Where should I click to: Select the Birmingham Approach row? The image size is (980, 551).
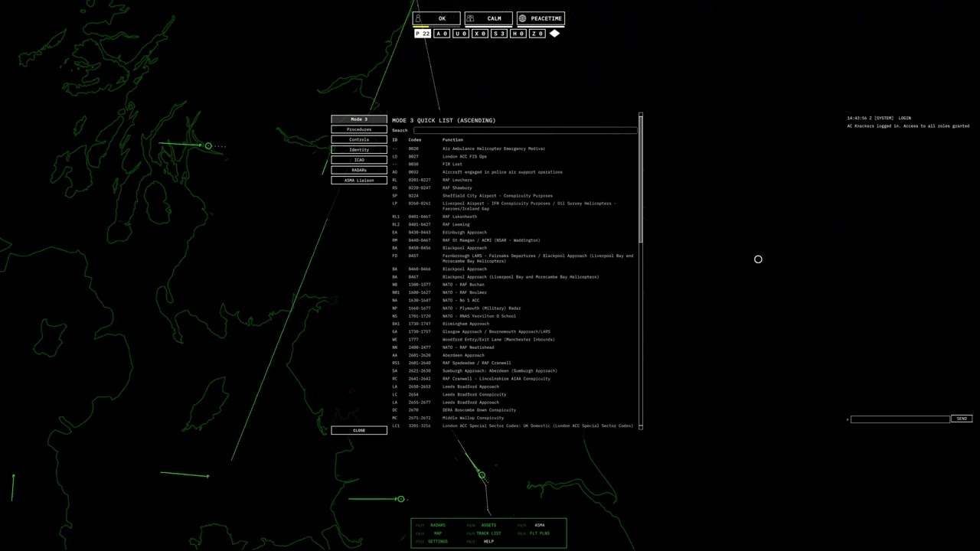click(514, 324)
